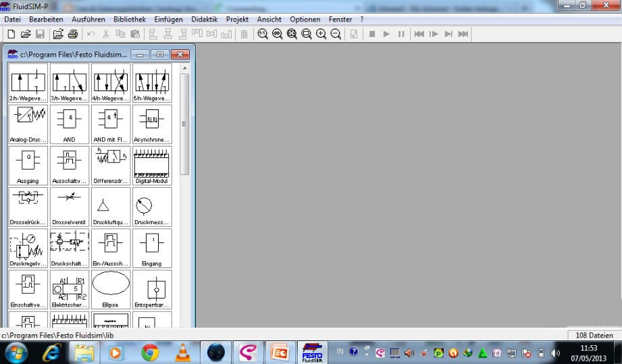
Task: Select the 3/n-Wegeventil component
Action: pyautogui.click(x=70, y=83)
